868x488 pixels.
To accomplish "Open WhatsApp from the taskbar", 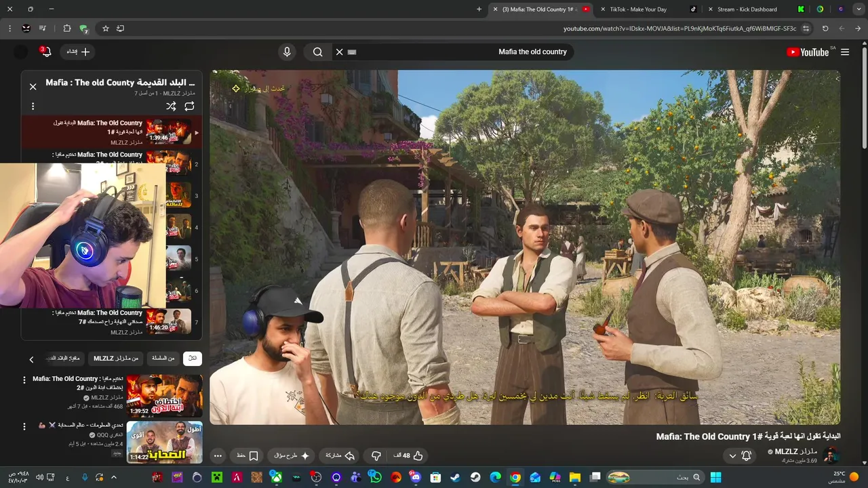I will (x=376, y=477).
